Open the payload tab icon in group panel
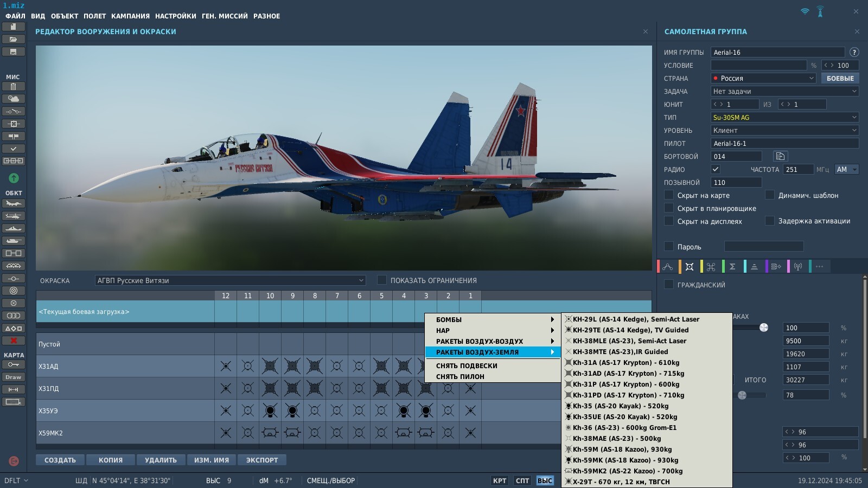868x488 pixels. tap(690, 266)
